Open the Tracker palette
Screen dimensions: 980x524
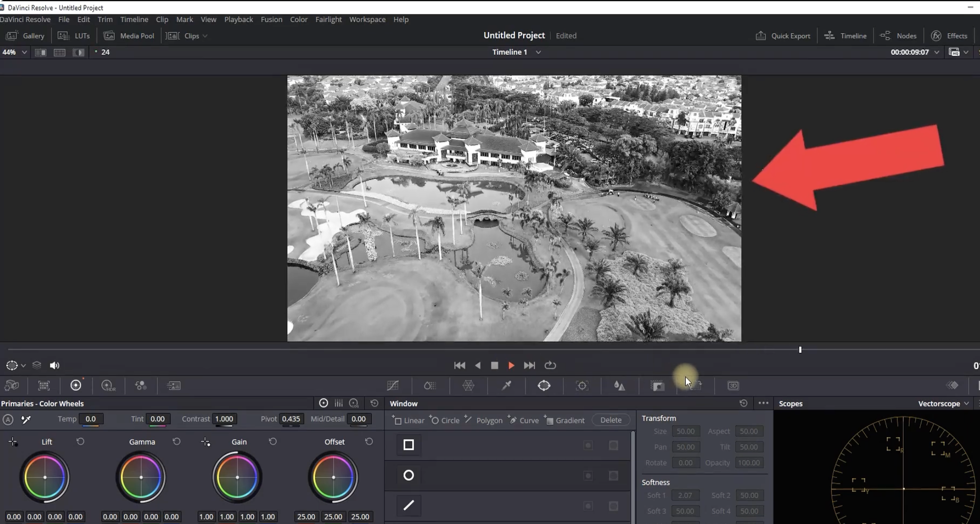[x=582, y=385]
